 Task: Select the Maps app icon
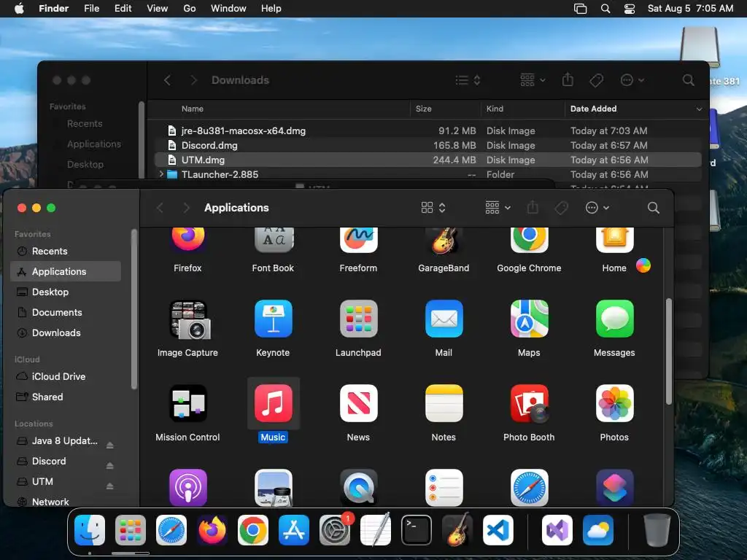point(529,319)
